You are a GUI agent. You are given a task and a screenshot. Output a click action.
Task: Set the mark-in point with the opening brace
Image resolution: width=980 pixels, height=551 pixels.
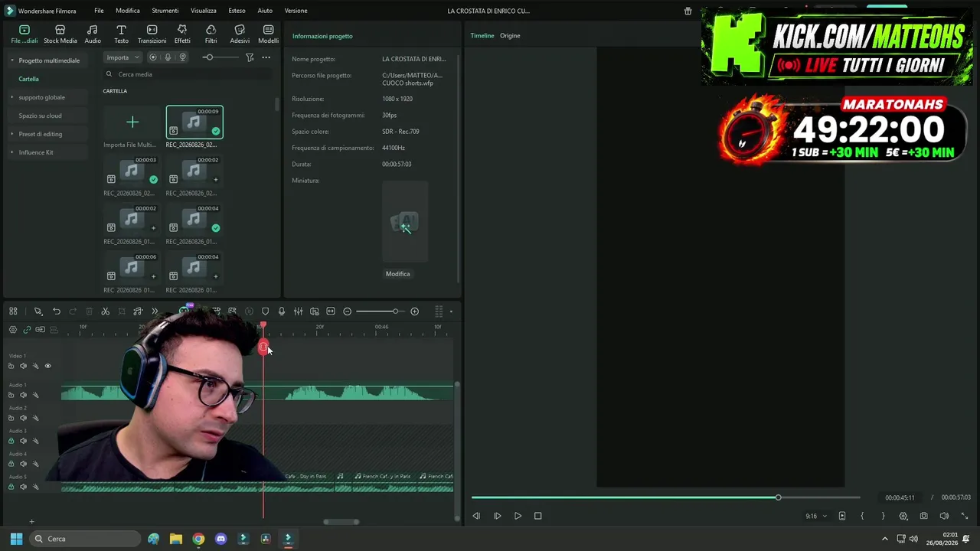862,516
